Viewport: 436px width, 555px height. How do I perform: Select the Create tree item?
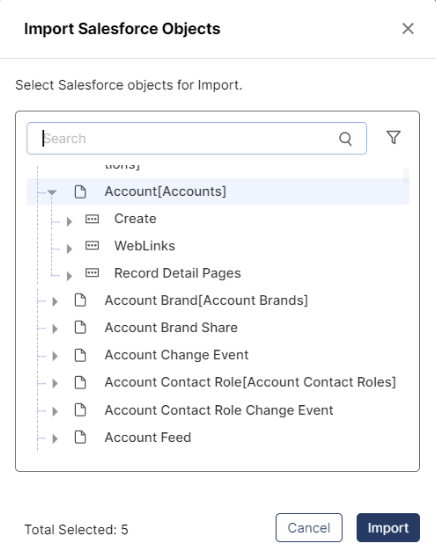coord(135,219)
